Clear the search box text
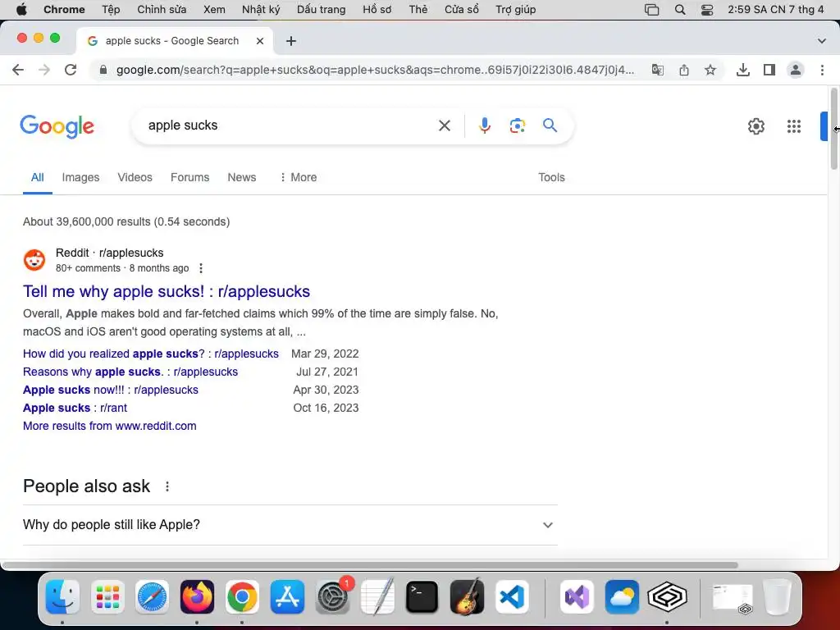Image resolution: width=840 pixels, height=630 pixels. coord(445,126)
